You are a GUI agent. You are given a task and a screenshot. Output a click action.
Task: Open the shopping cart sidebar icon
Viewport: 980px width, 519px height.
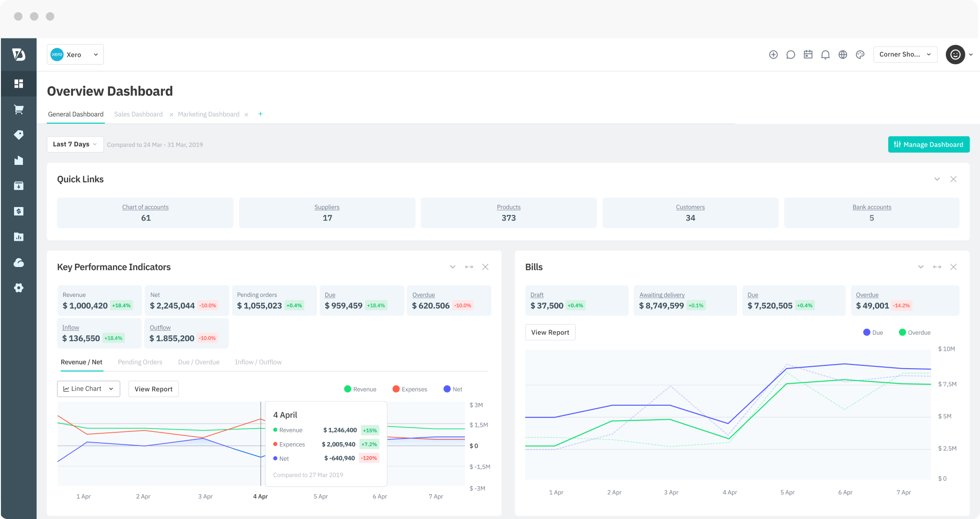(x=19, y=110)
